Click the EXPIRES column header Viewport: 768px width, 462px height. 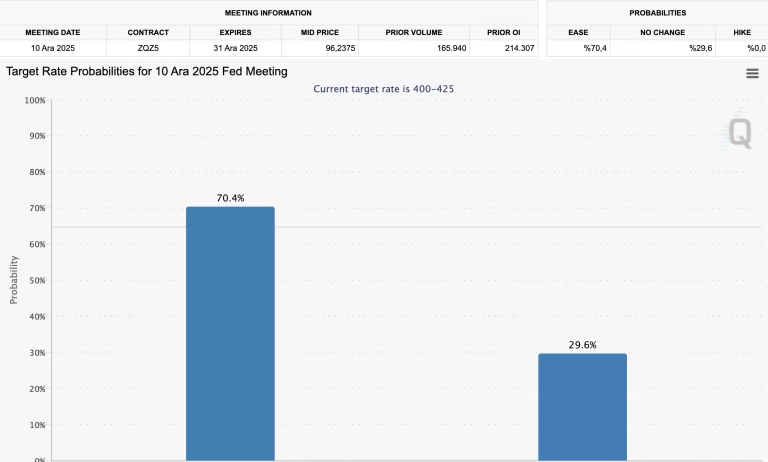click(x=235, y=32)
